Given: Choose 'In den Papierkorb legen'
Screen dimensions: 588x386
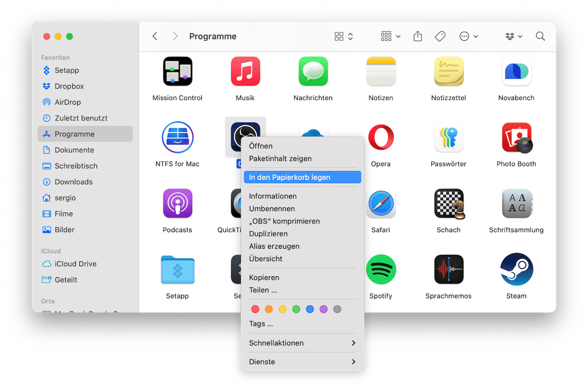Looking at the screenshot, I should pyautogui.click(x=302, y=178).
